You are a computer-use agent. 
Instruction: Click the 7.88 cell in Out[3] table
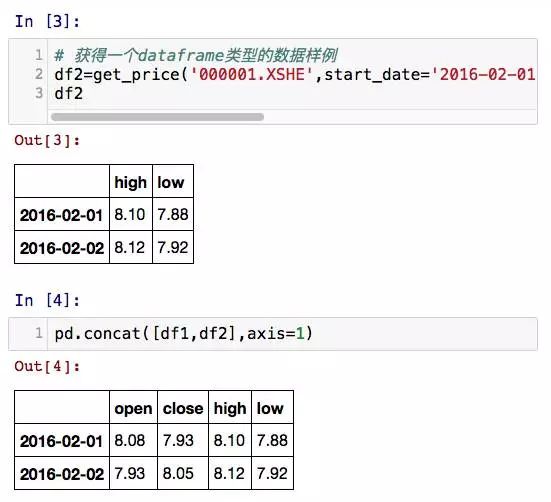click(x=173, y=215)
